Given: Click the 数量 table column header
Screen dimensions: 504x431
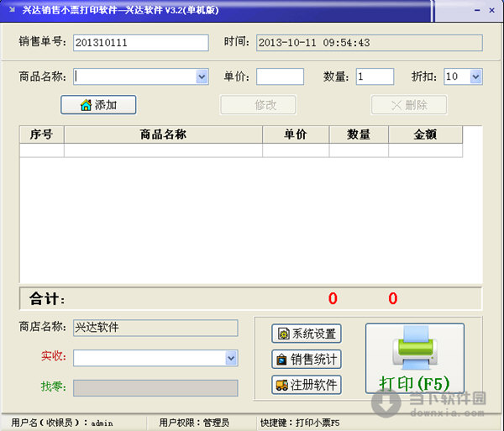Looking at the screenshot, I should click(359, 134).
